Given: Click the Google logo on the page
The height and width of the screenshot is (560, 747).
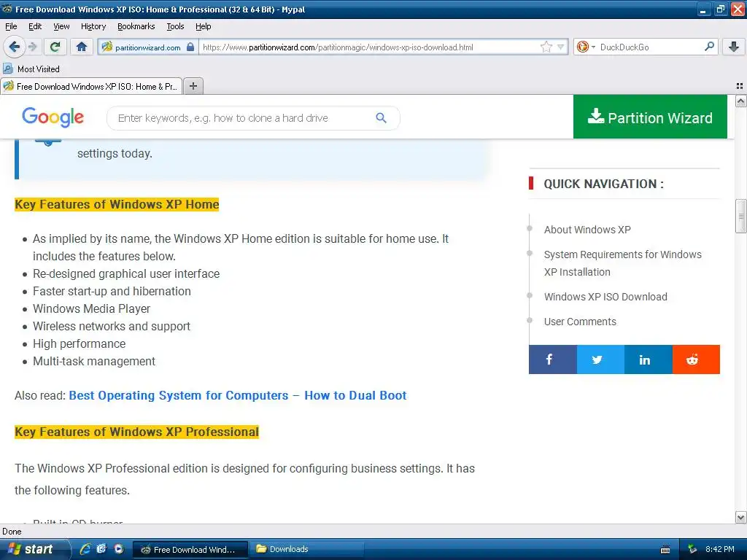Looking at the screenshot, I should point(53,117).
